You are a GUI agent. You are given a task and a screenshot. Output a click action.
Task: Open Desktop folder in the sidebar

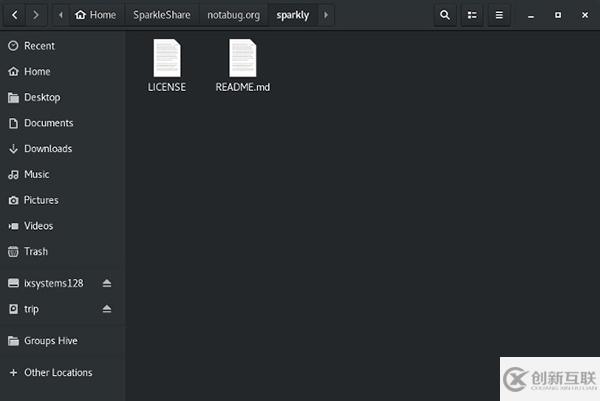[x=62, y=98]
